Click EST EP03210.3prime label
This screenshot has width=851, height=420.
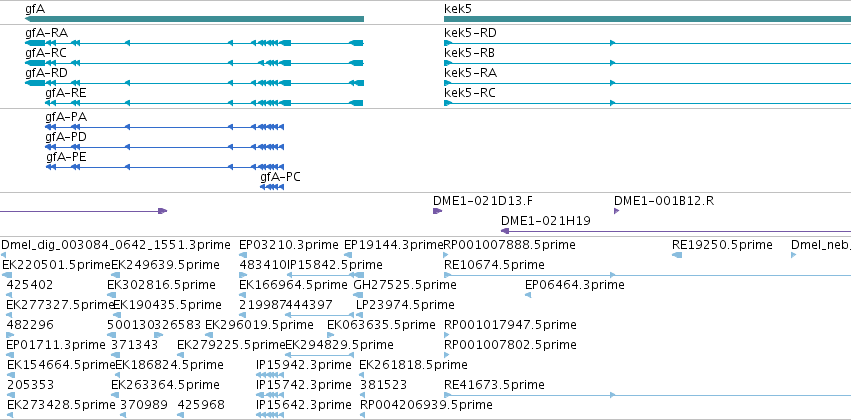coord(291,245)
